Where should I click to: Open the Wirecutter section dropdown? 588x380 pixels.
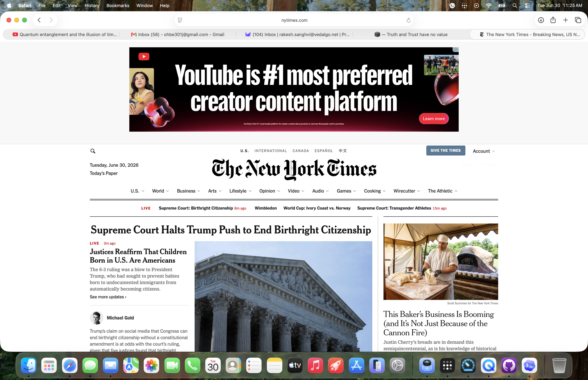(x=406, y=191)
